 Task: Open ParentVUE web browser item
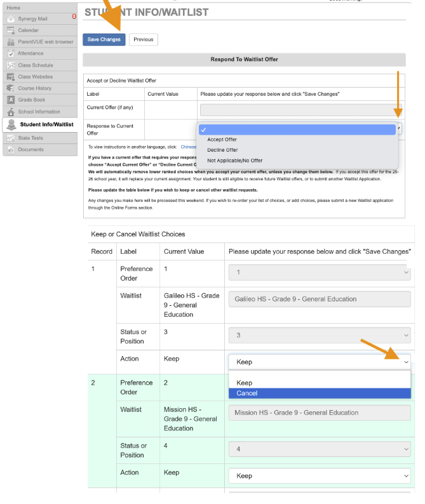(44, 42)
